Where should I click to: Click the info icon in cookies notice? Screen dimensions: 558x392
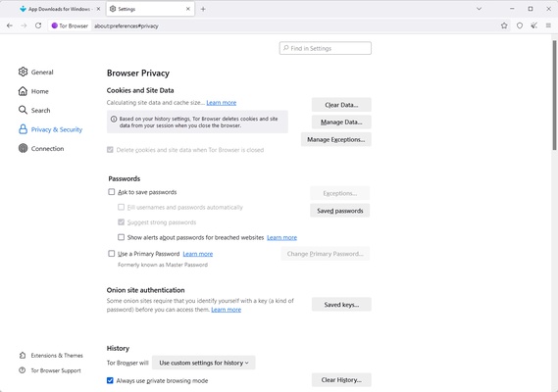[x=114, y=119]
